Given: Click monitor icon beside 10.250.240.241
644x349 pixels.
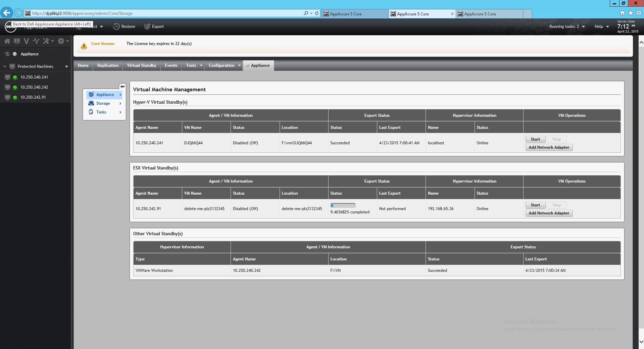Looking at the screenshot, I should 7,77.
